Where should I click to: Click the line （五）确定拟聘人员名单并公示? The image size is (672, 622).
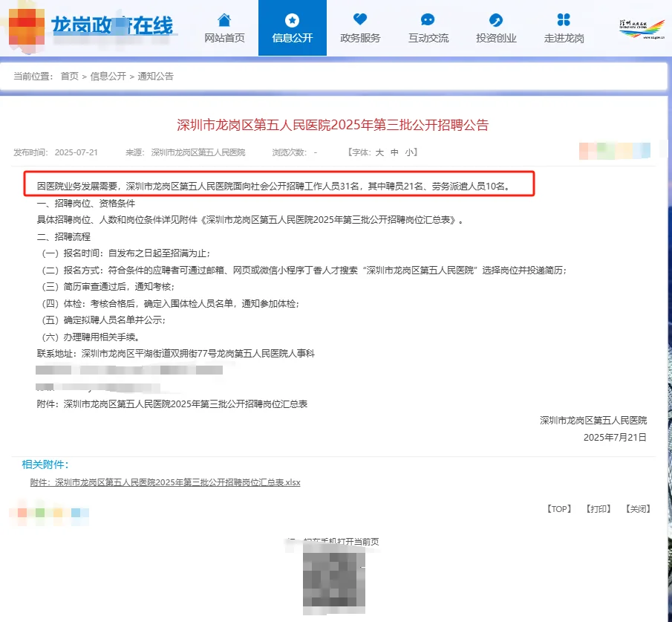(104, 320)
